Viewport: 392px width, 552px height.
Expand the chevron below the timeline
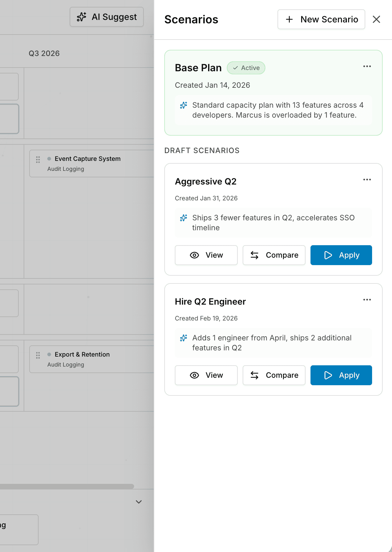139,502
